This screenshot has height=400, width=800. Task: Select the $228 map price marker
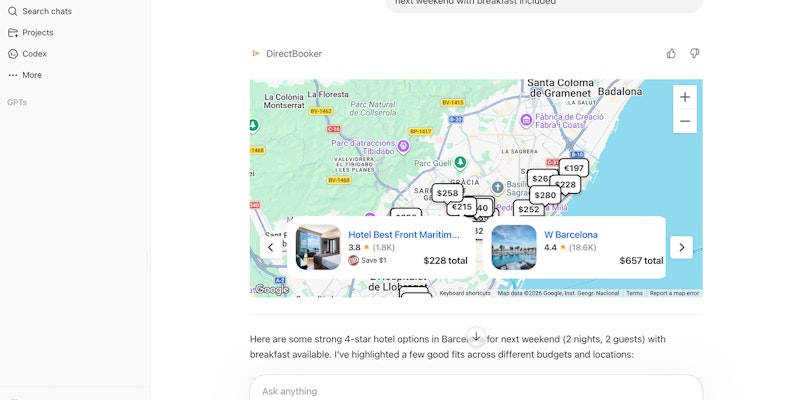tap(566, 185)
